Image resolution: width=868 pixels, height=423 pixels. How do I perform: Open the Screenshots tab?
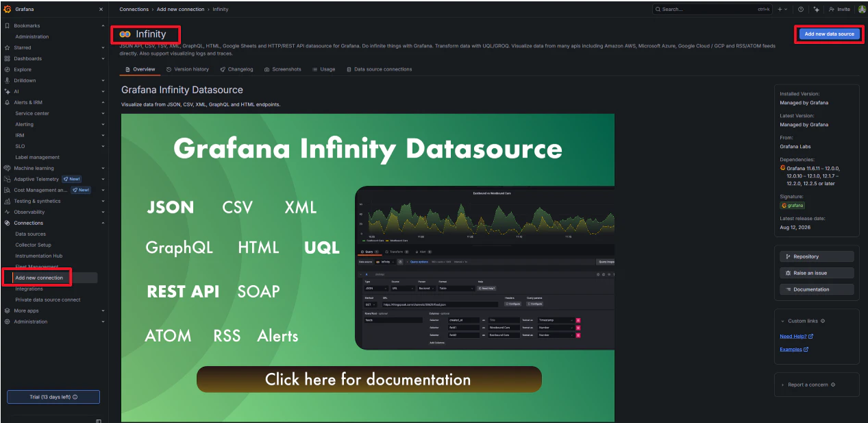(282, 69)
